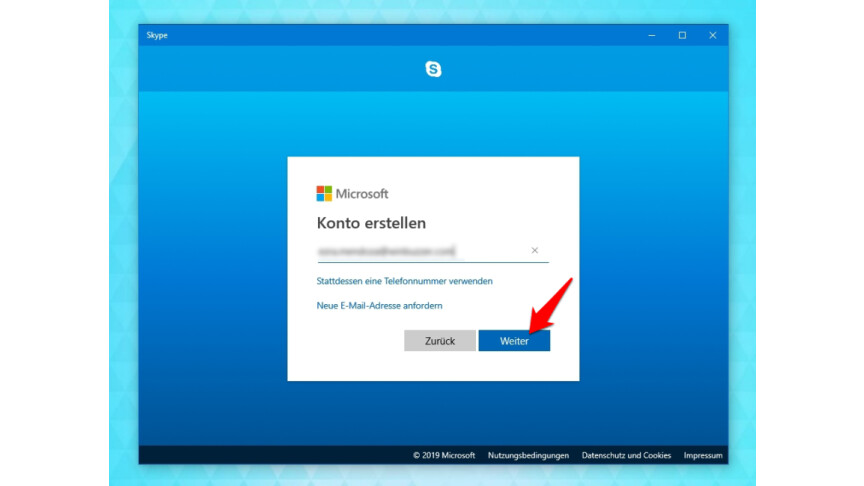Image resolution: width=864 pixels, height=486 pixels.
Task: Click the '© 2019 Microsoft' footer text
Action: pos(444,455)
